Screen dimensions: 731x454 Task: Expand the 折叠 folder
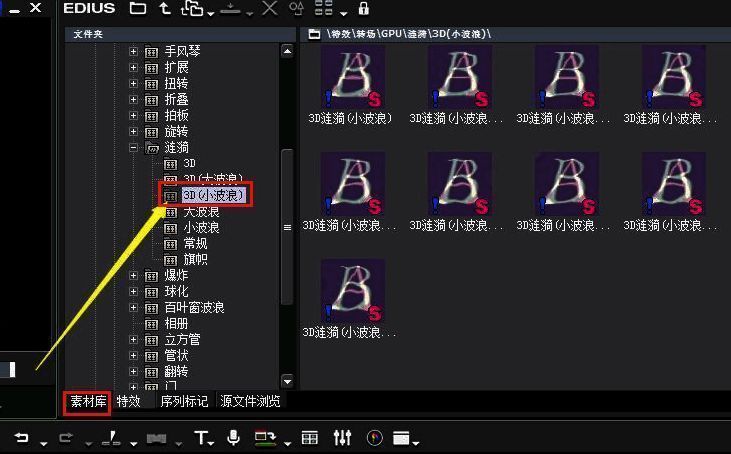tap(133, 99)
